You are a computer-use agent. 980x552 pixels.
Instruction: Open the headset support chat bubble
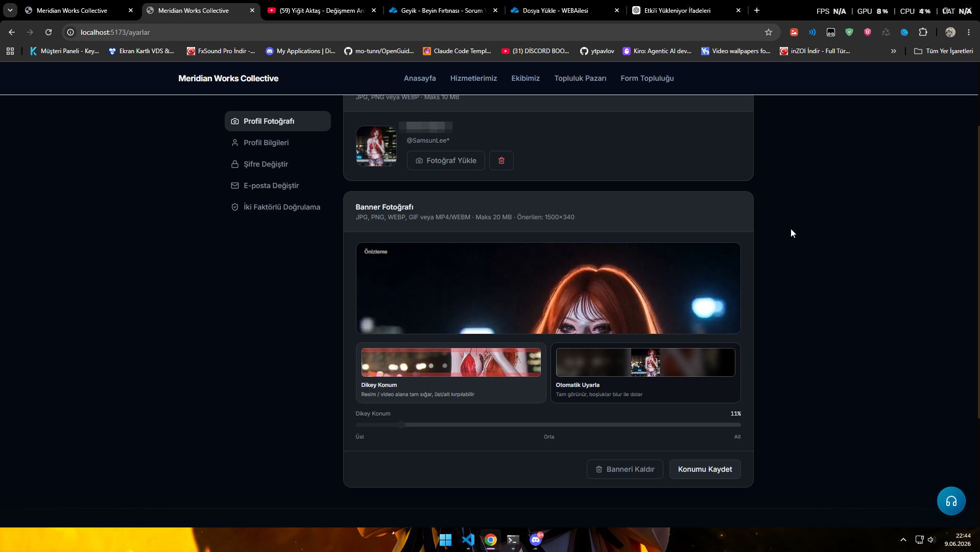click(x=951, y=501)
